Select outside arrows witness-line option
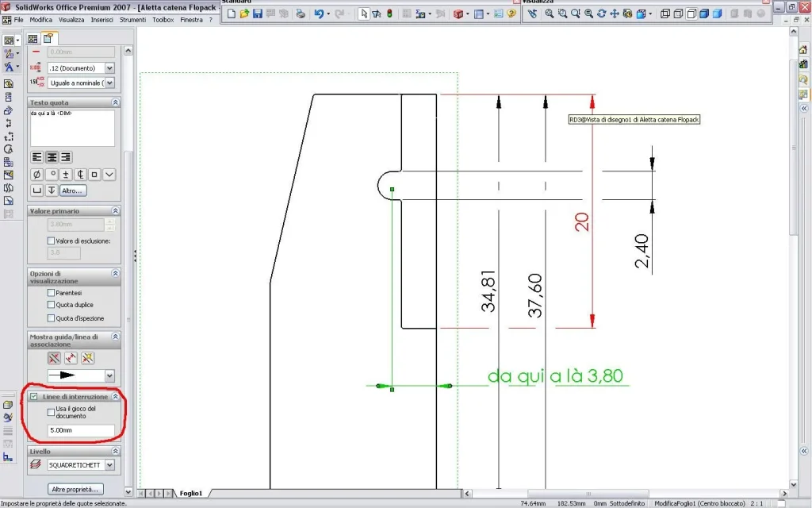This screenshot has height=508, width=812. tap(54, 358)
